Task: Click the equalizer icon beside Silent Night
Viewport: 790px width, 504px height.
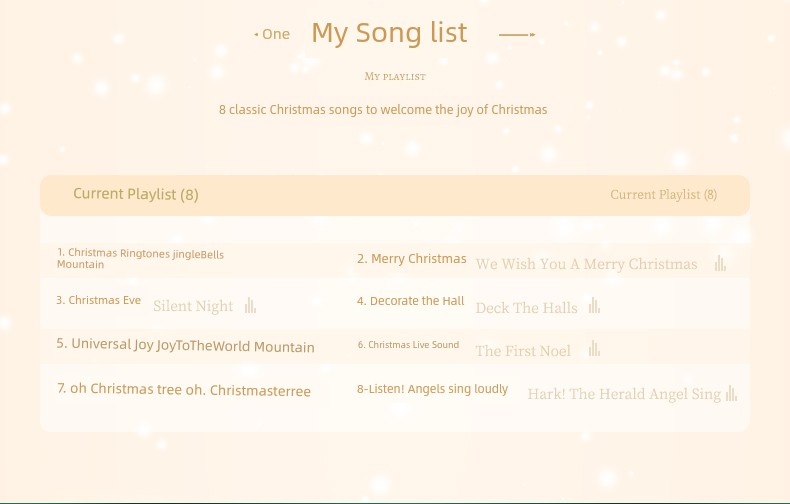Action: 250,306
